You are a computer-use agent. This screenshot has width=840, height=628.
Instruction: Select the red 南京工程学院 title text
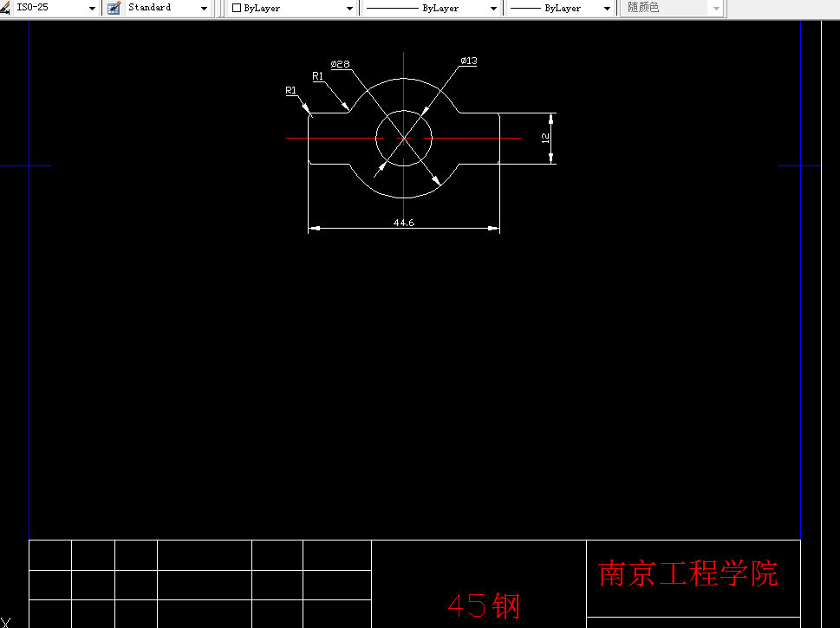tap(687, 573)
